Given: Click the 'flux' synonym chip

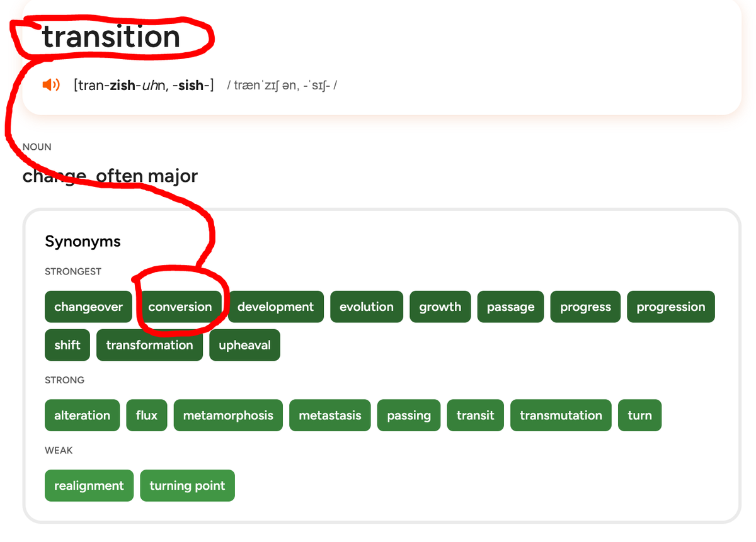Looking at the screenshot, I should coord(147,415).
